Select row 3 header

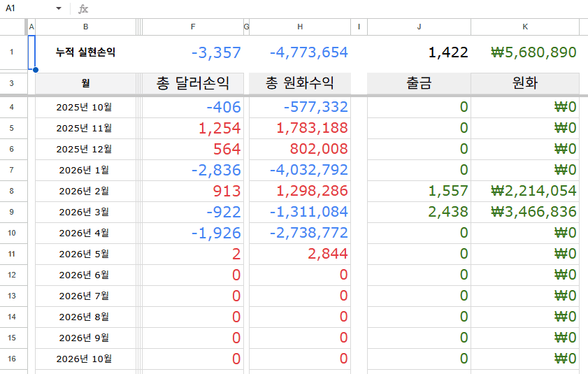[x=12, y=83]
